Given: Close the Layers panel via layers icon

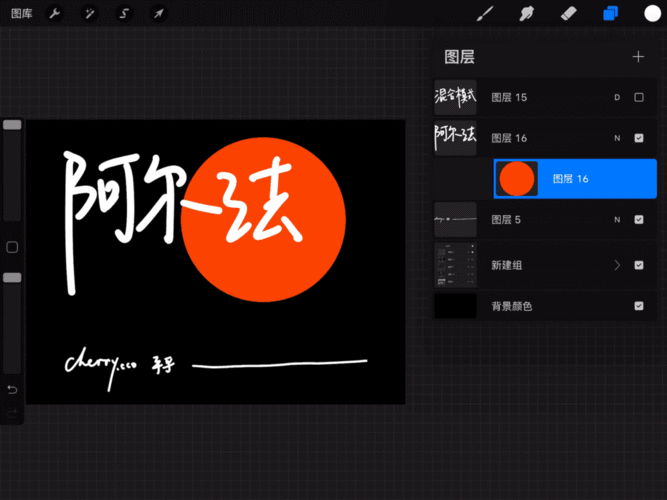Looking at the screenshot, I should point(610,14).
